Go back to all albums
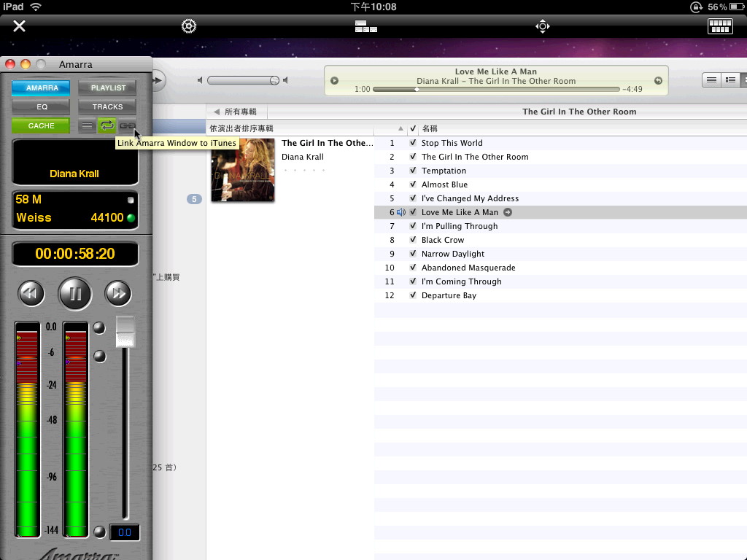The image size is (747, 560). coord(237,112)
